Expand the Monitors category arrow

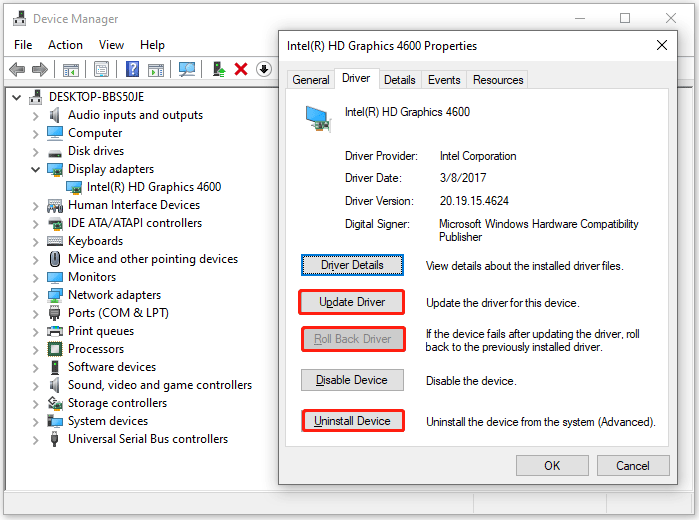click(36, 277)
